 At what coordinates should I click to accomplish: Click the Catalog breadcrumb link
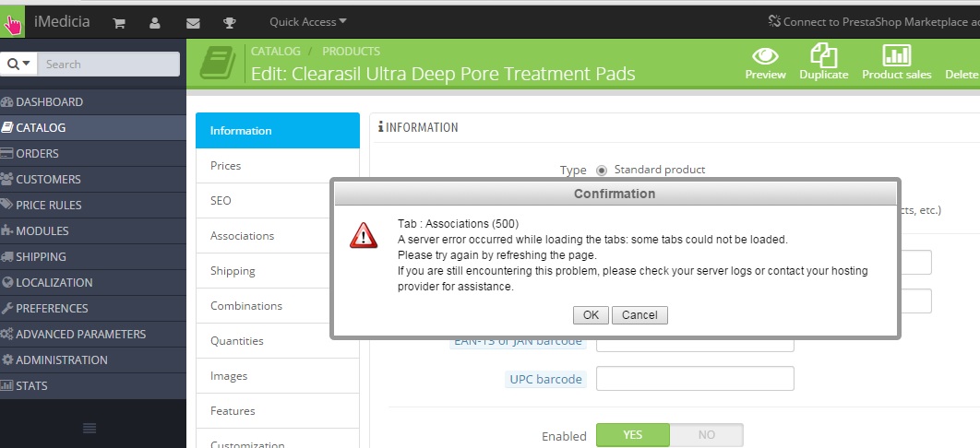(276, 52)
